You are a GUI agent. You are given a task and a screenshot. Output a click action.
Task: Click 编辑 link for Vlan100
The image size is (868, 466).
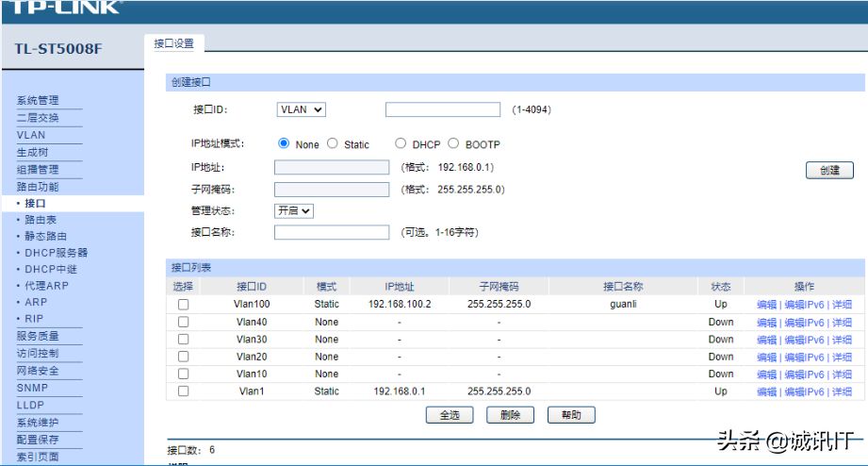coord(766,305)
